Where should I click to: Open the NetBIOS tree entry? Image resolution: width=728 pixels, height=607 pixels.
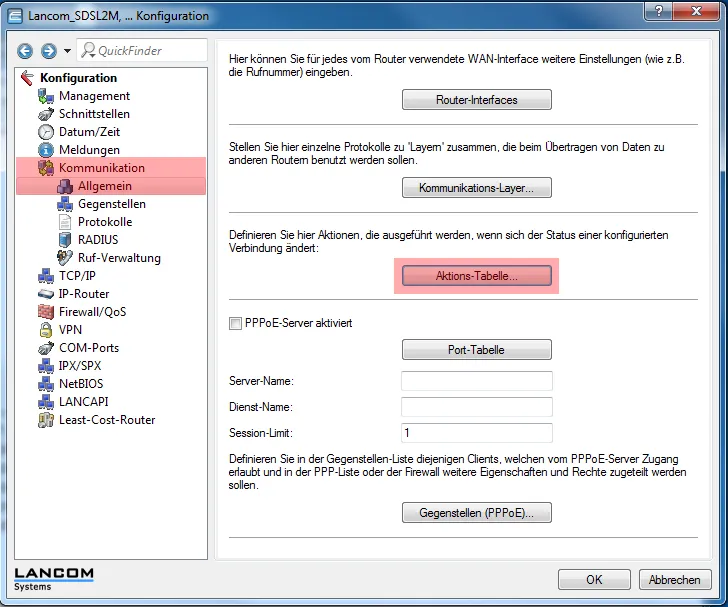(81, 384)
